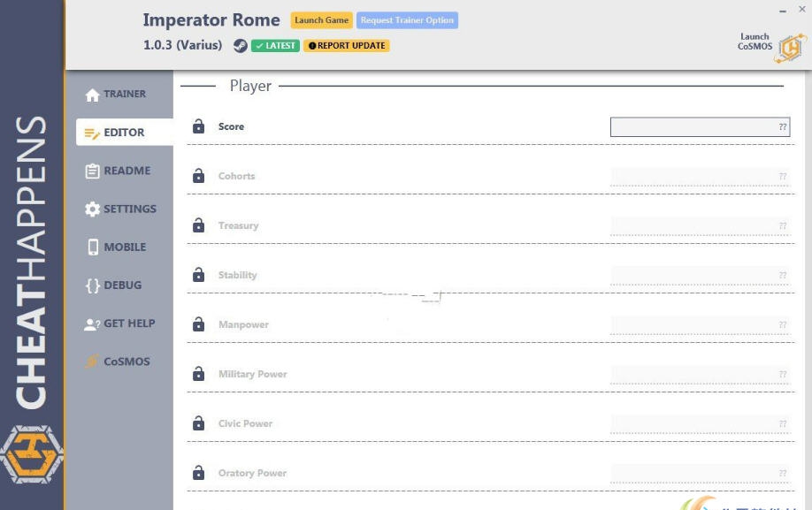Screen dimensions: 812x510
Task: Click the clipboard icon beside README
Action: coord(92,171)
